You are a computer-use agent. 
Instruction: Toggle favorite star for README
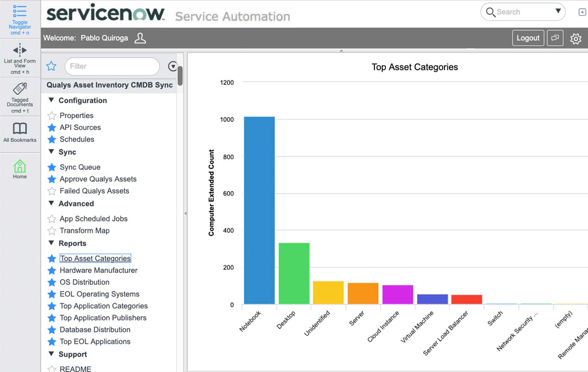52,369
